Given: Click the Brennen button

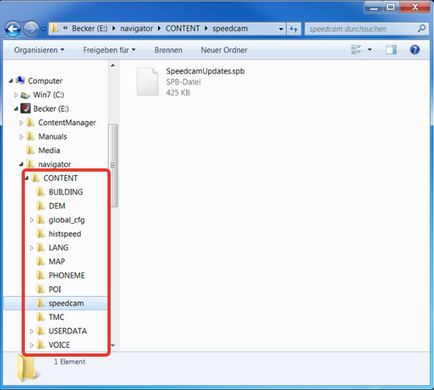Looking at the screenshot, I should pos(168,50).
